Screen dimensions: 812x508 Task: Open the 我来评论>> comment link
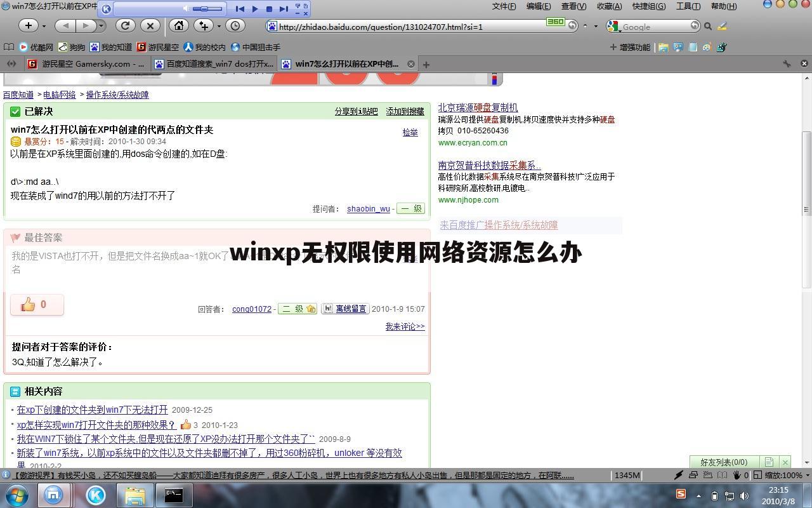tap(405, 326)
